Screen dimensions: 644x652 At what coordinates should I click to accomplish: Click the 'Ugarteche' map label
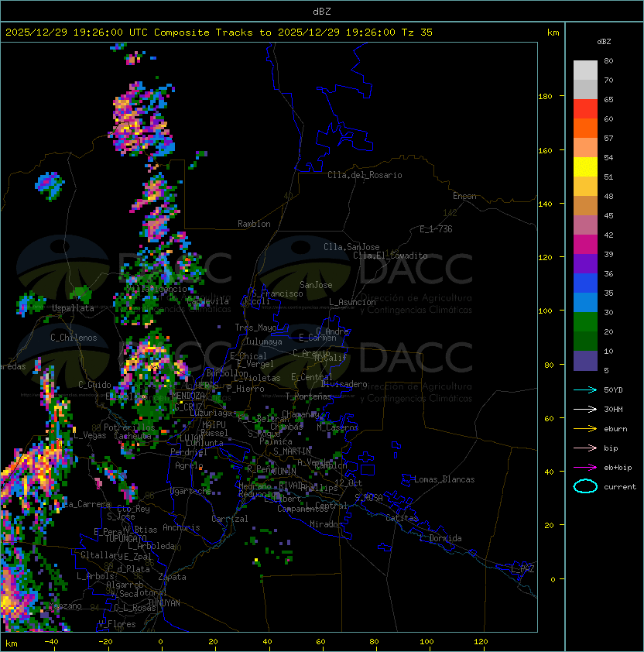click(x=190, y=491)
